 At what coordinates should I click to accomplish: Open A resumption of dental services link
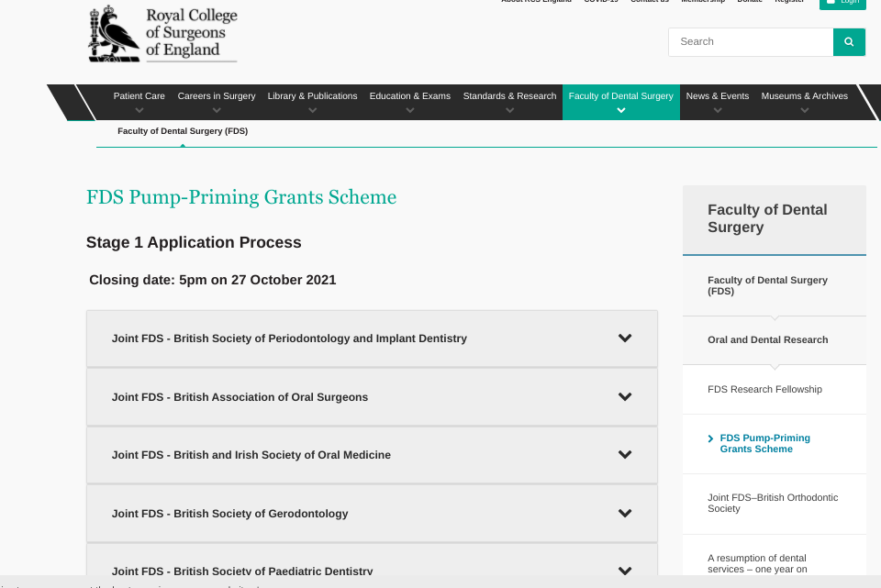pos(757,563)
